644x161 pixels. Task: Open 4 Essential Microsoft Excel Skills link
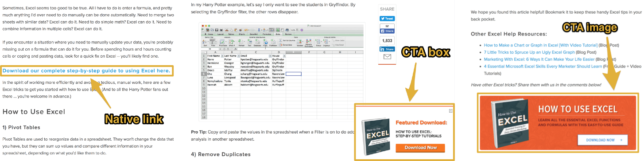tap(543, 66)
